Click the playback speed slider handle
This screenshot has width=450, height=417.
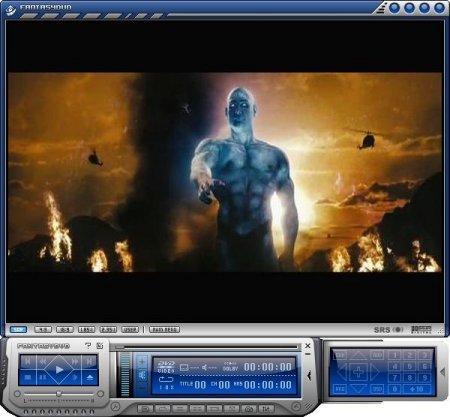(59, 394)
